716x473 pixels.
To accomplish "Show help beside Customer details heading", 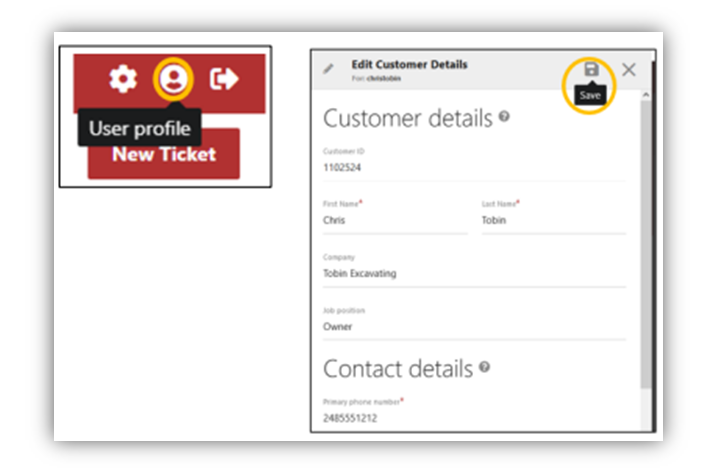I will coord(504,116).
